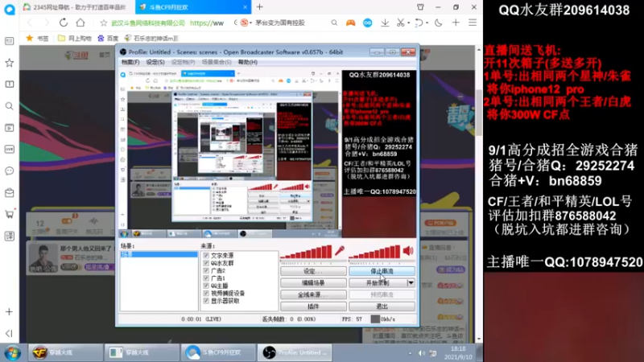Open the browser hamburger menu
644x362 pixels.
pyautogui.click(x=473, y=23)
